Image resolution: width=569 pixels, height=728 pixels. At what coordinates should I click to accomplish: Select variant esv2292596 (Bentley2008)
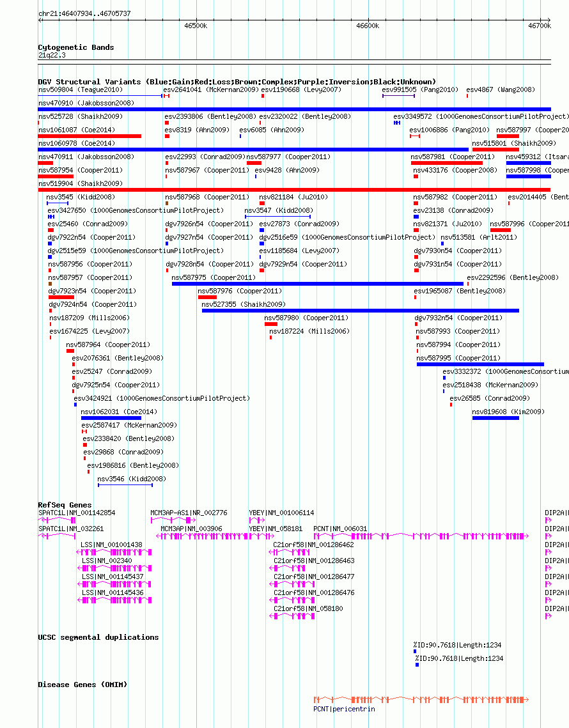tap(513, 277)
